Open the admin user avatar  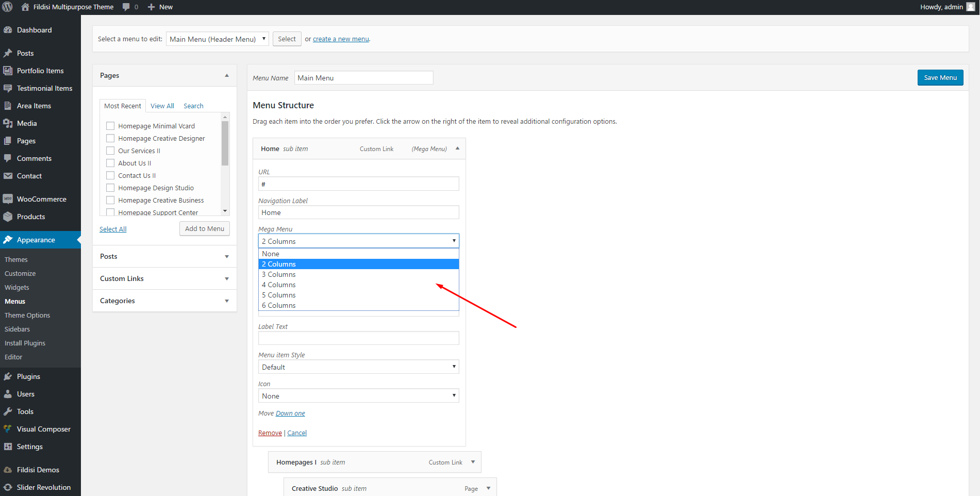(970, 7)
